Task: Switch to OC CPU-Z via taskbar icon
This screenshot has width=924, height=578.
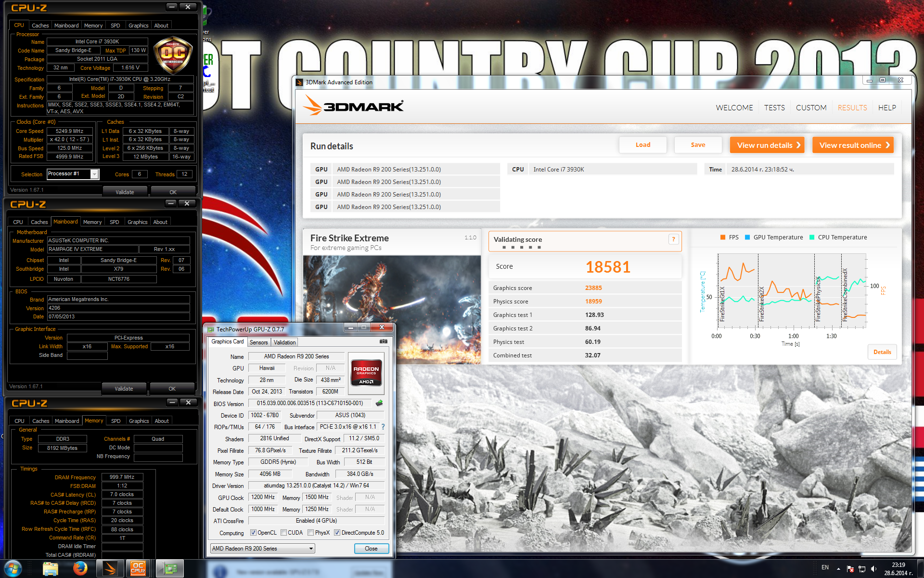Action: (x=138, y=569)
